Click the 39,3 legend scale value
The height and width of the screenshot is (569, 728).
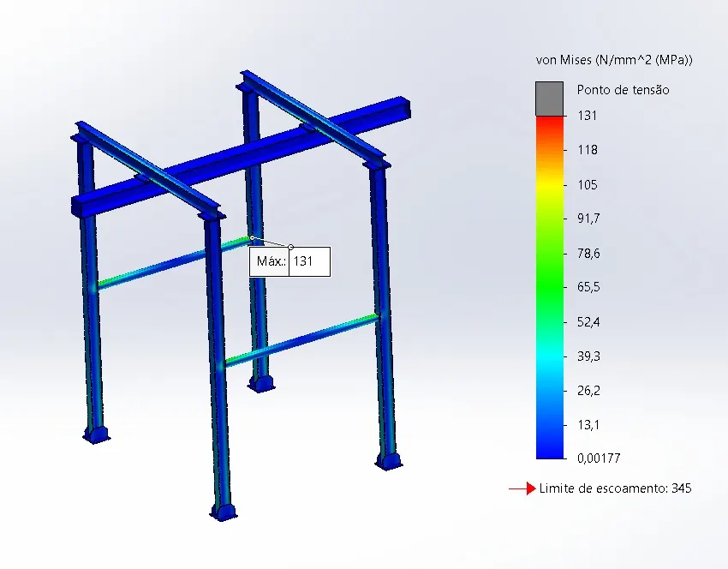588,356
